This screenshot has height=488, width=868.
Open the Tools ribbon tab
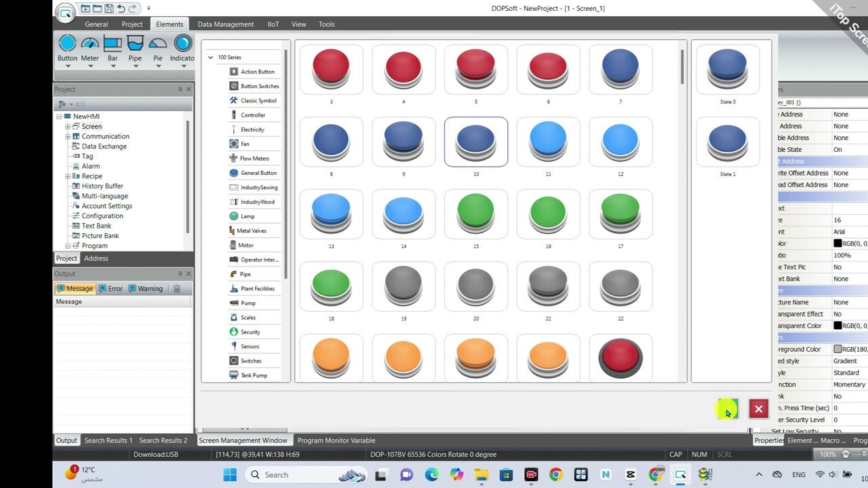(327, 24)
